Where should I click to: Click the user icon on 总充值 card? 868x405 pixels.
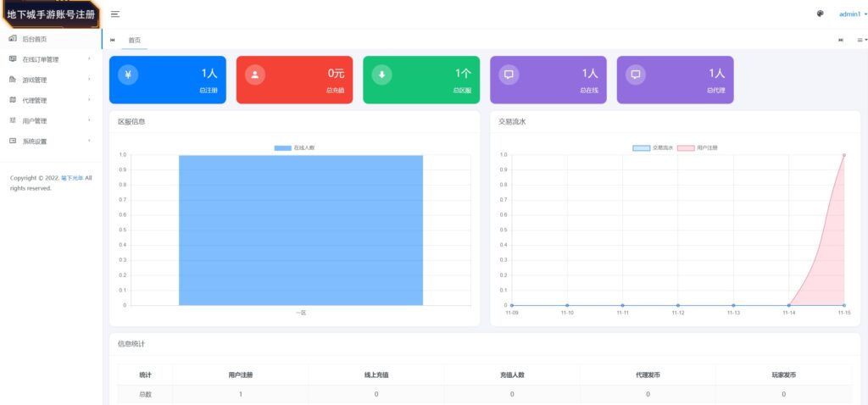tap(255, 75)
